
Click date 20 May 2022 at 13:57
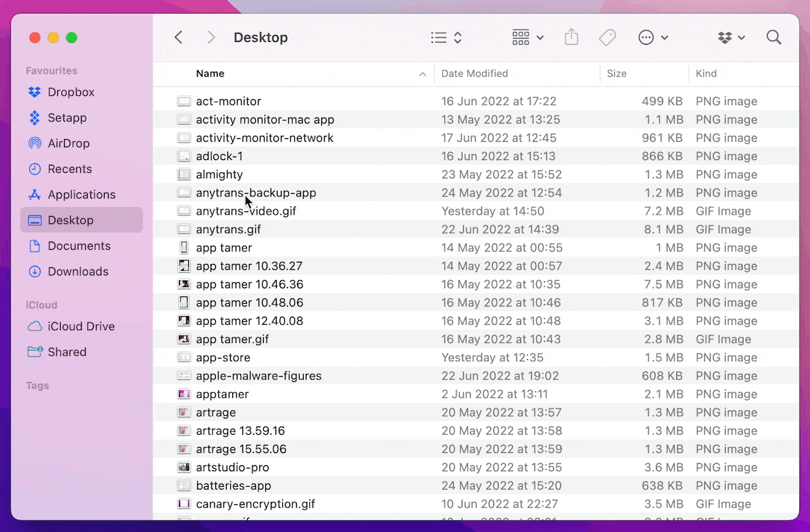point(502,413)
